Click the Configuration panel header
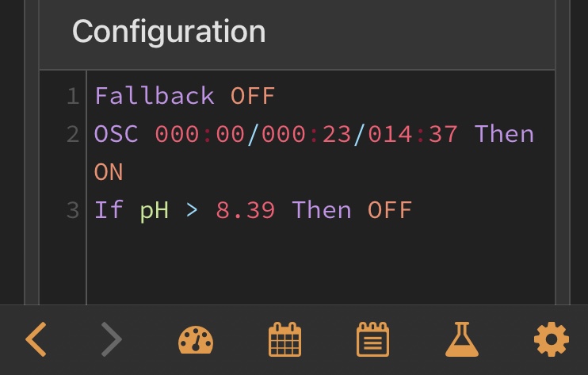 click(x=169, y=32)
